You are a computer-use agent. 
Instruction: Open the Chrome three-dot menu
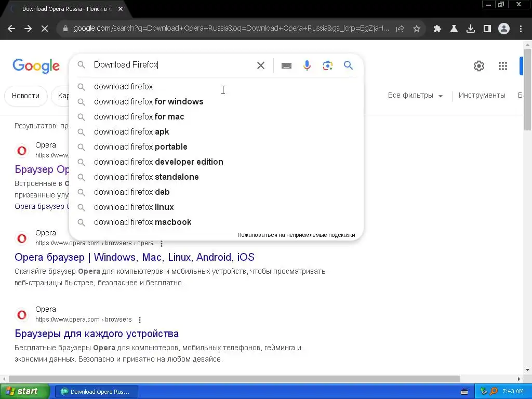pyautogui.click(x=521, y=29)
